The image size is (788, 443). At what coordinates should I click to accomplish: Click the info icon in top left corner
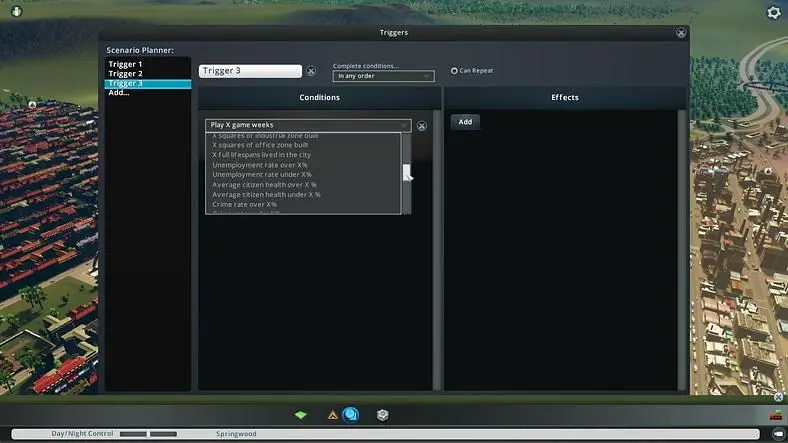coord(17,11)
